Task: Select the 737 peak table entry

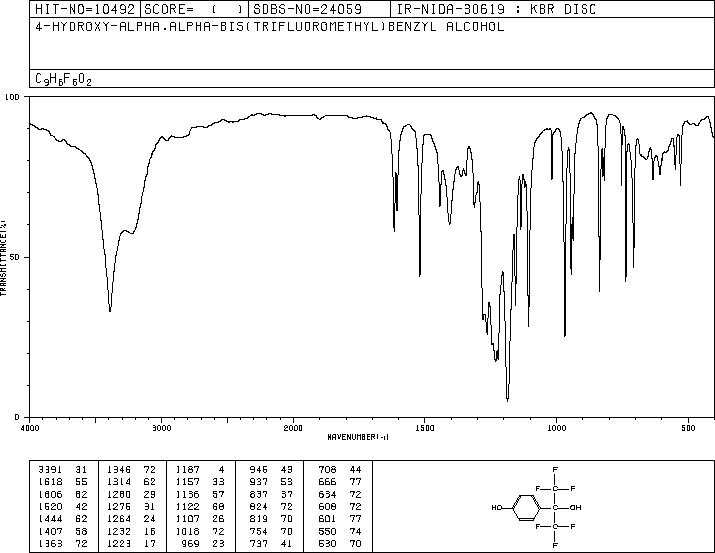Action: (271, 543)
